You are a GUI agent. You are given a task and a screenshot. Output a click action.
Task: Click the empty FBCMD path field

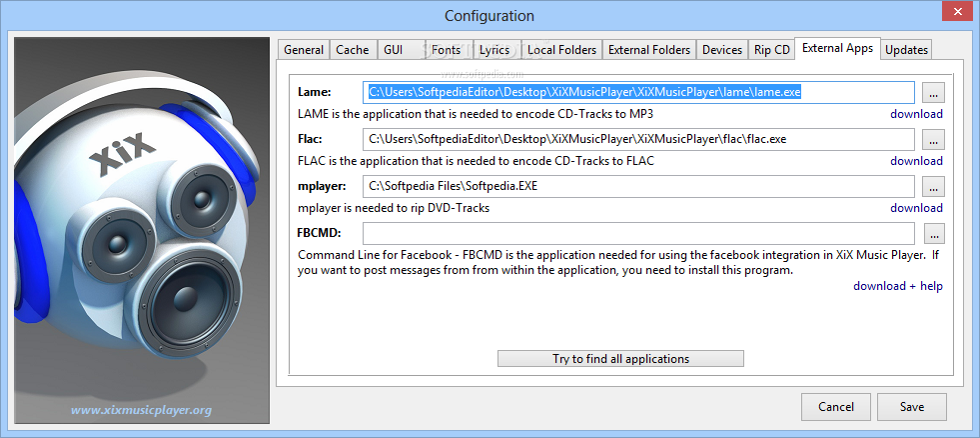pos(638,234)
